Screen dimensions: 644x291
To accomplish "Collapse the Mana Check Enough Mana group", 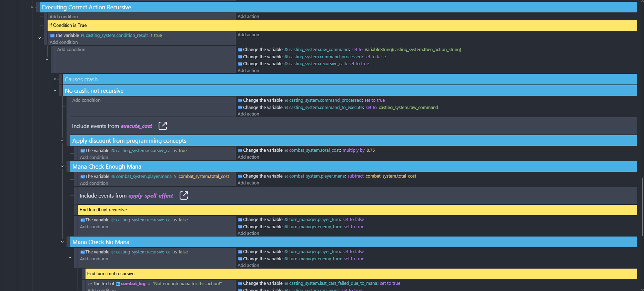I will pyautogui.click(x=62, y=166).
